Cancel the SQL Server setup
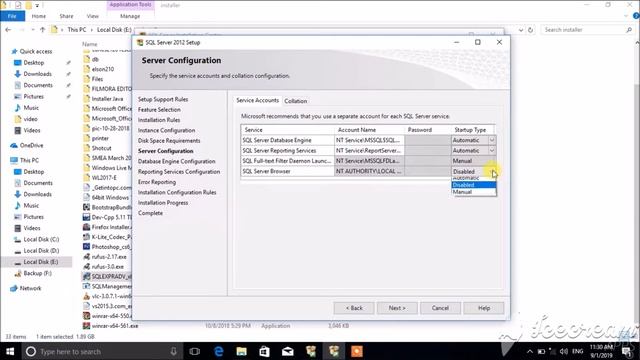Screen dimensions: 640x360 tap(440, 308)
